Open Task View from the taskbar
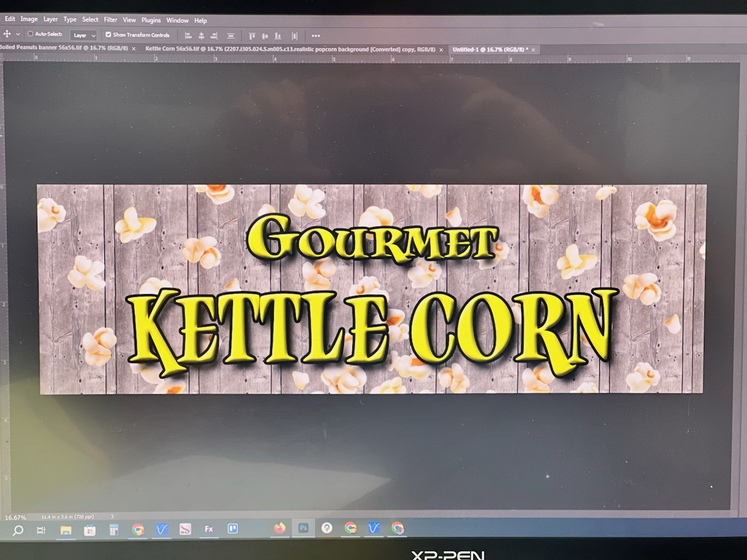Image resolution: width=747 pixels, height=560 pixels. pyautogui.click(x=41, y=530)
